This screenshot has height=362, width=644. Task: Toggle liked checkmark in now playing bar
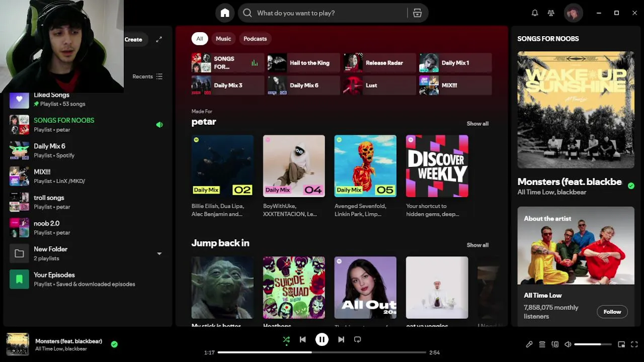click(x=114, y=344)
